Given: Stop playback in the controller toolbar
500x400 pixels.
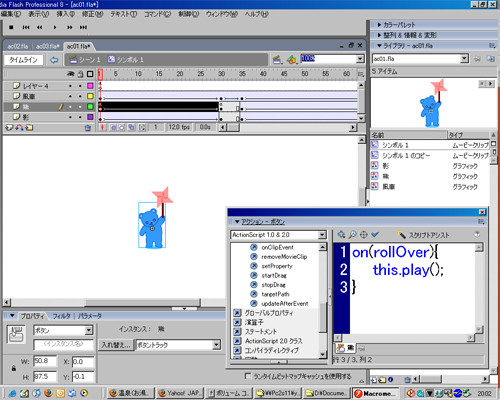Looking at the screenshot, I should [x=11, y=27].
